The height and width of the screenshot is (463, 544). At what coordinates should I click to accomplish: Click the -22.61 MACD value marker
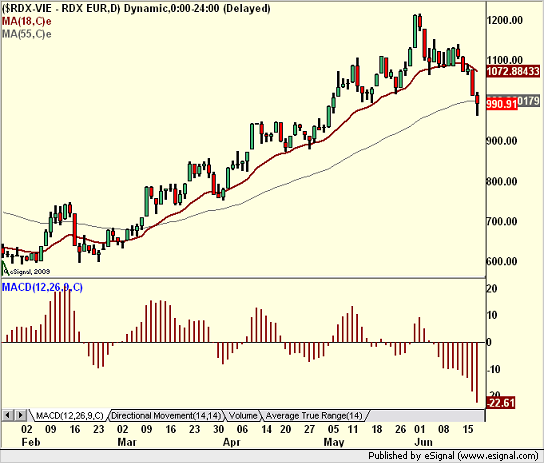pyautogui.click(x=501, y=403)
